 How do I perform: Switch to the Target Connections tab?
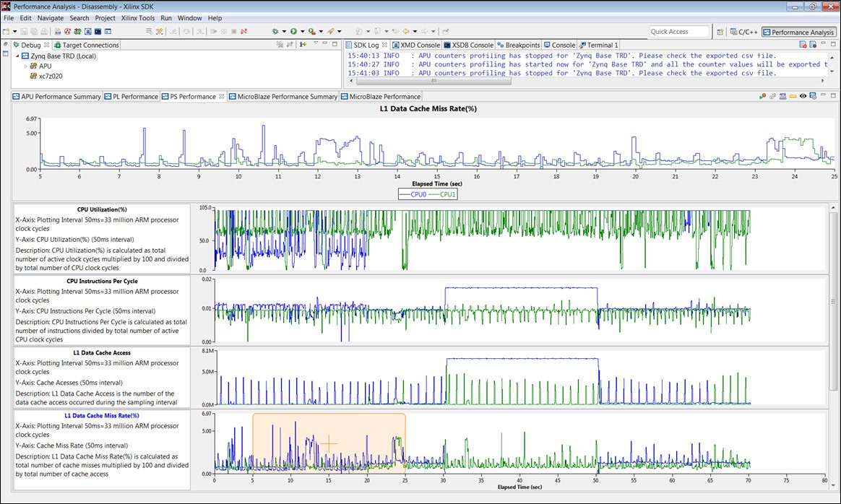[87, 45]
